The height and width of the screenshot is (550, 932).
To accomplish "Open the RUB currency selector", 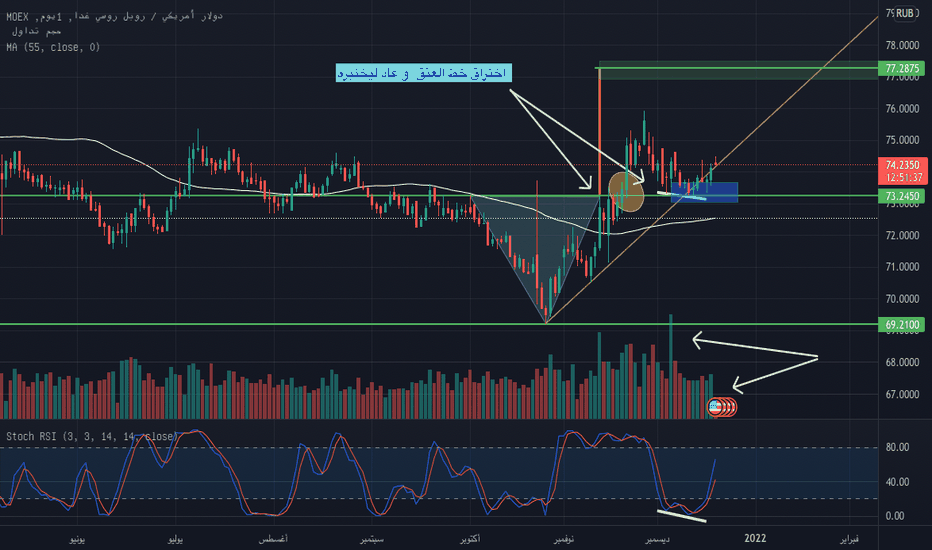I will pos(905,13).
